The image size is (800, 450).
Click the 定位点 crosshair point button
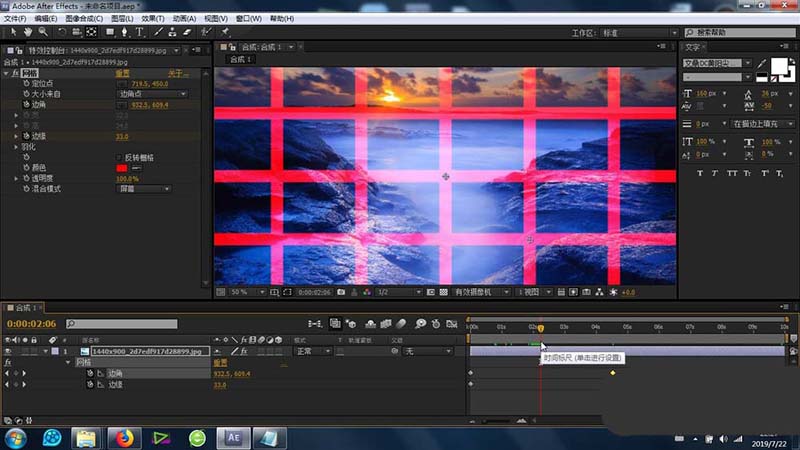click(121, 84)
